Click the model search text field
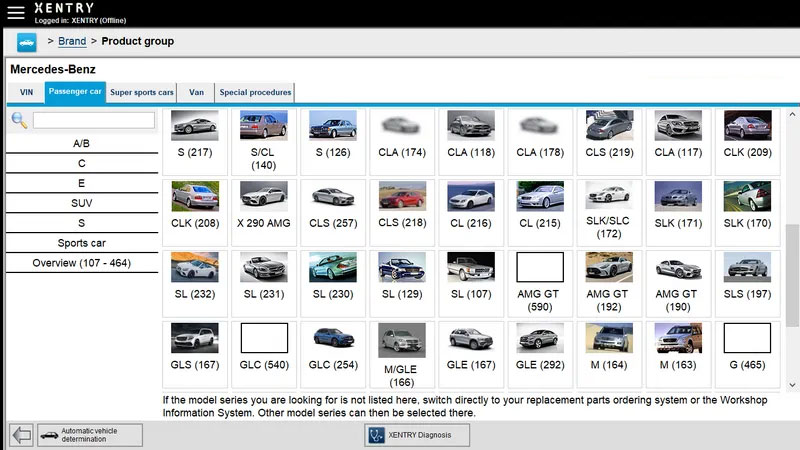The image size is (800, 450). (x=94, y=120)
